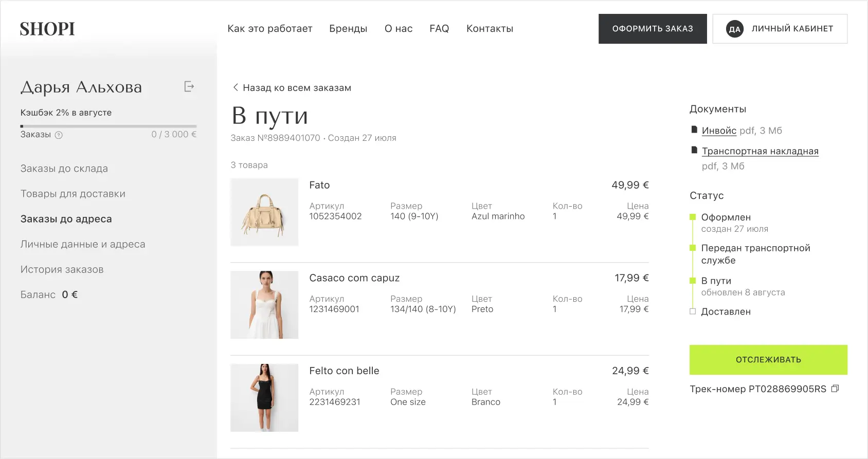Click the SHOPI logo
The image size is (868, 459).
point(47,29)
